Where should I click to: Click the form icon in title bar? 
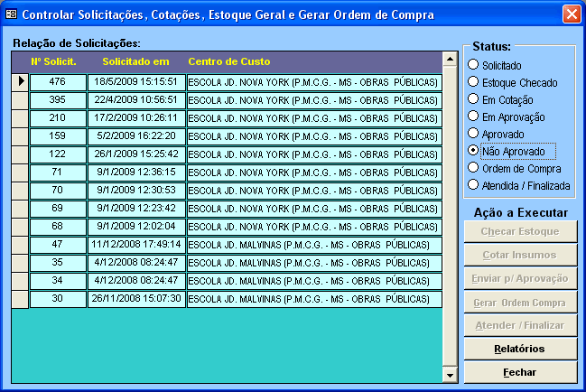point(11,14)
